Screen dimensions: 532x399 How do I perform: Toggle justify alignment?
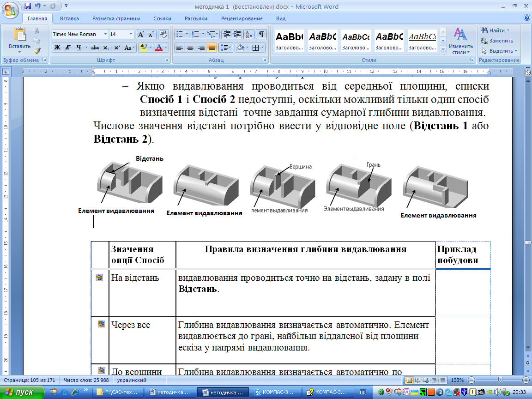212,48
